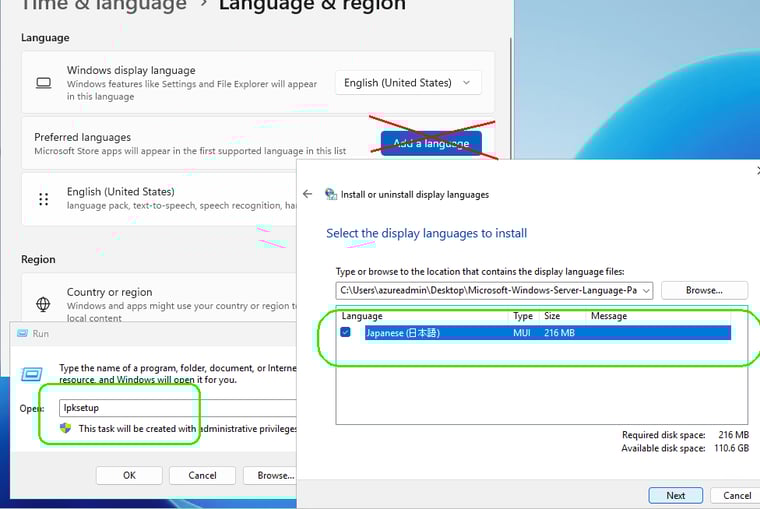Click the Run dialog Open field containing lpksetup
Image resolution: width=760 pixels, height=509 pixels.
(177, 408)
